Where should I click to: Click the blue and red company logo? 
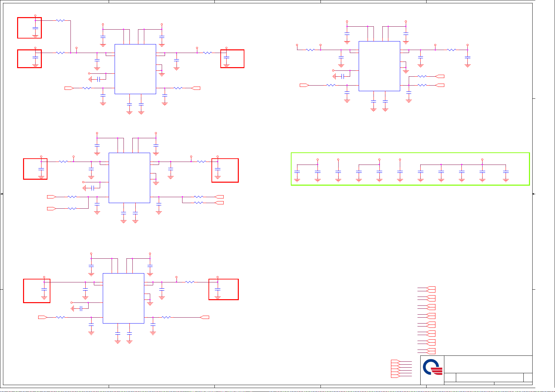pyautogui.click(x=432, y=367)
